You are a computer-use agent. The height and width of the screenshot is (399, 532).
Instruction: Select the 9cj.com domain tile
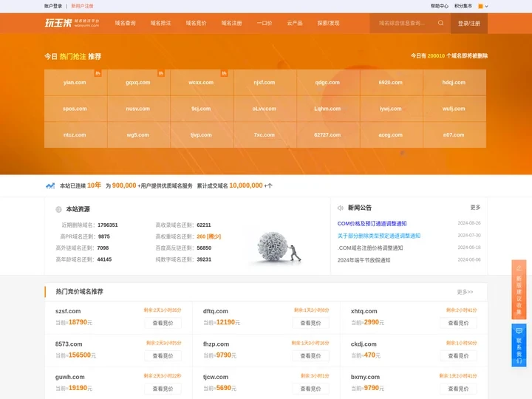202,109
